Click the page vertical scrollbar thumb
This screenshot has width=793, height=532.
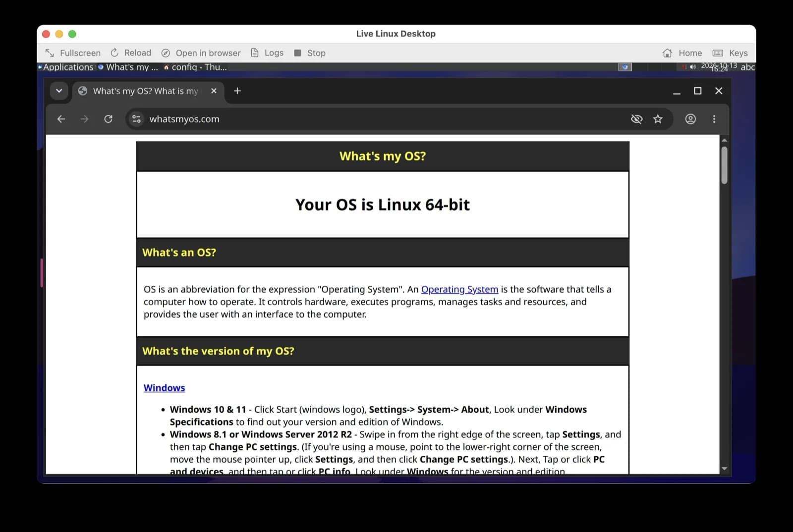pyautogui.click(x=725, y=165)
